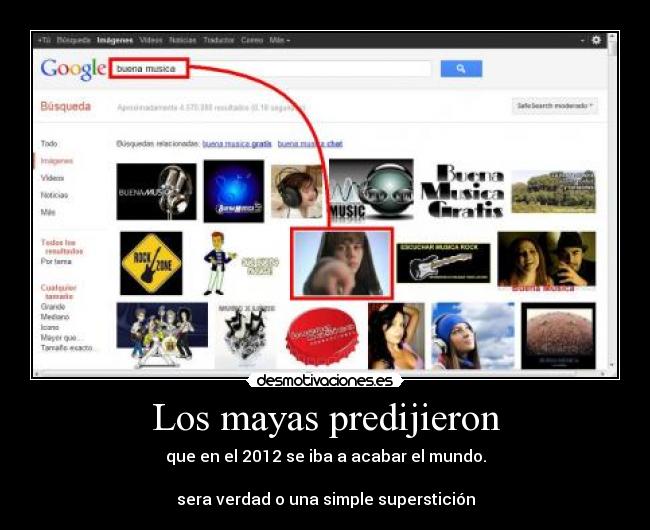
Task: Select Búsqueda in the top bar
Action: [x=73, y=40]
